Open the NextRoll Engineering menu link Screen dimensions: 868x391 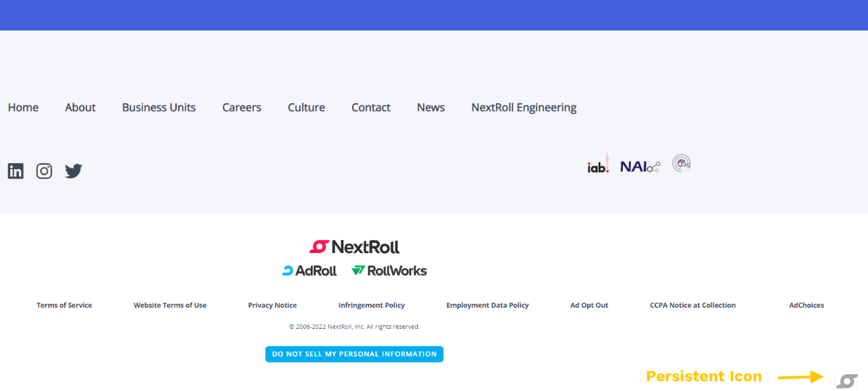tap(523, 108)
